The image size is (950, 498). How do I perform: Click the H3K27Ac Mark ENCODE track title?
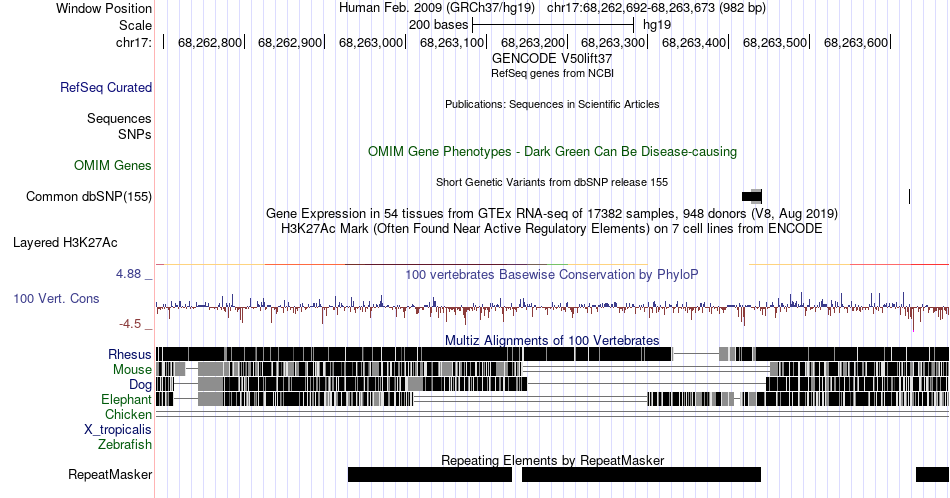(x=552, y=228)
